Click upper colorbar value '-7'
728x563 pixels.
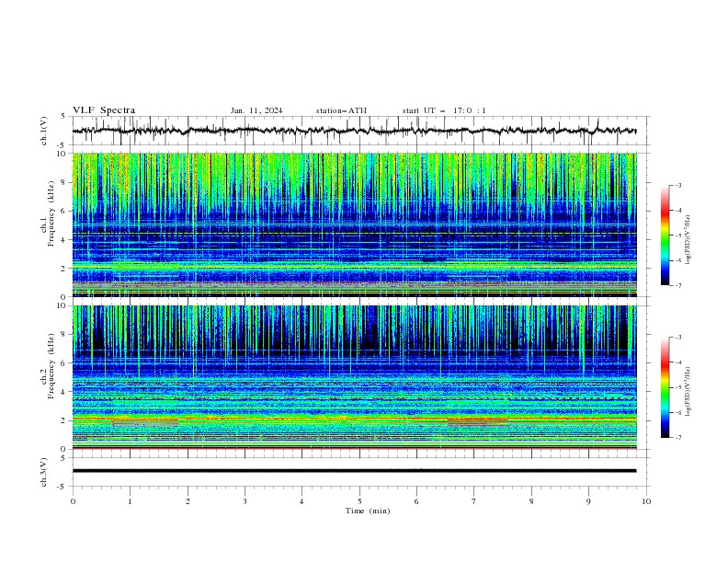point(678,285)
